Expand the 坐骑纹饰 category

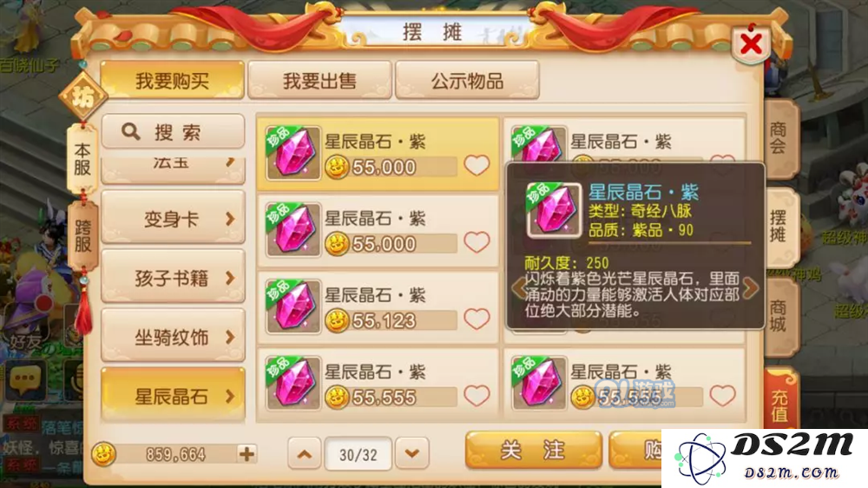pos(174,337)
